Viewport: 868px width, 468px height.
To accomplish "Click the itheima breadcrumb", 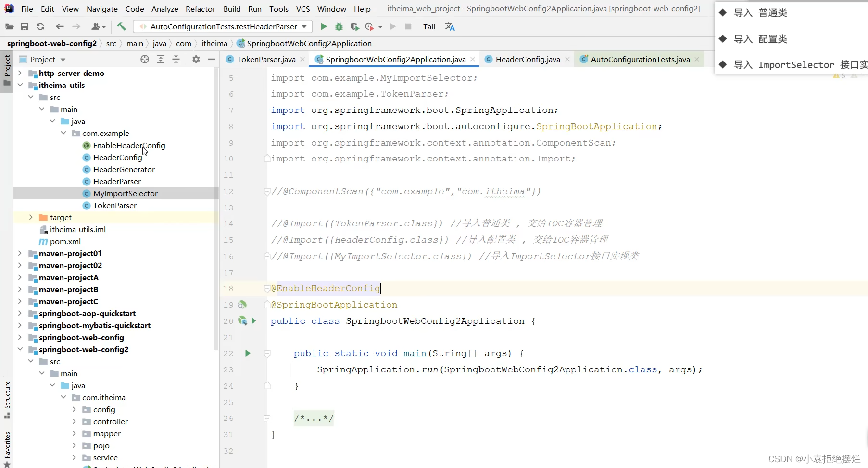I will [214, 43].
